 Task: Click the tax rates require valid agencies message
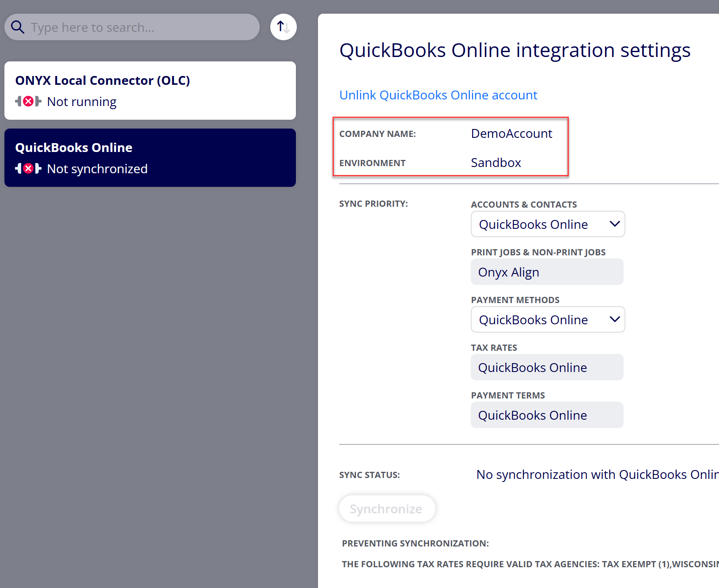(x=530, y=564)
